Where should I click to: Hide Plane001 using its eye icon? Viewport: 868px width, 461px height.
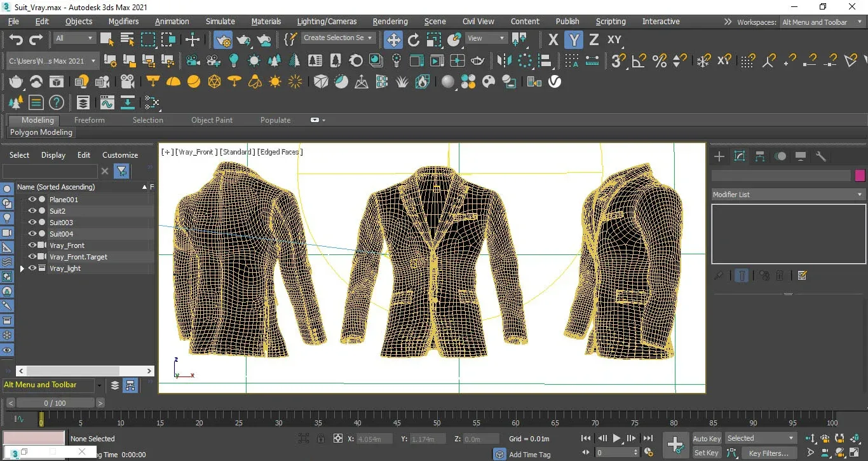32,200
